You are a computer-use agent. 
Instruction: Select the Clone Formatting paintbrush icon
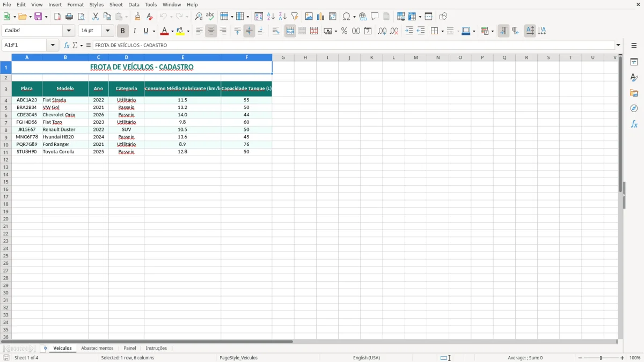138,17
